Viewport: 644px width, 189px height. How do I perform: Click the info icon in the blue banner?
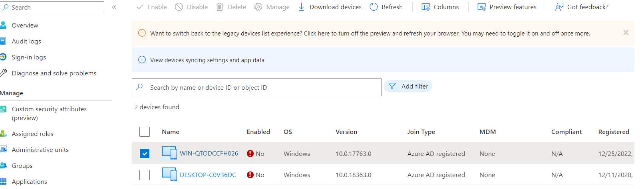tap(142, 60)
